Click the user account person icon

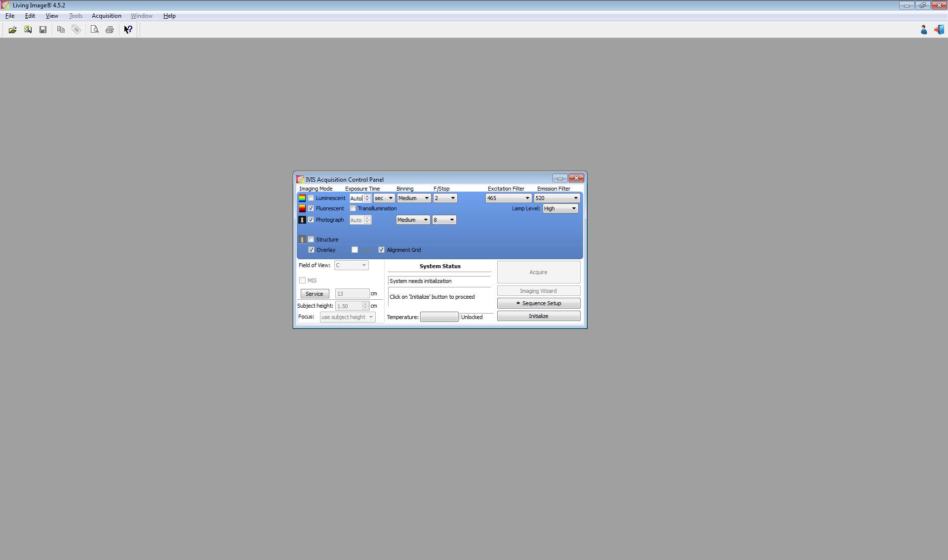pyautogui.click(x=924, y=30)
